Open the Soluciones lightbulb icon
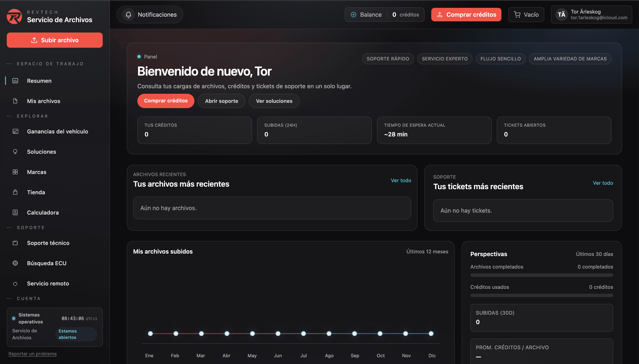The image size is (639, 364). 15,152
